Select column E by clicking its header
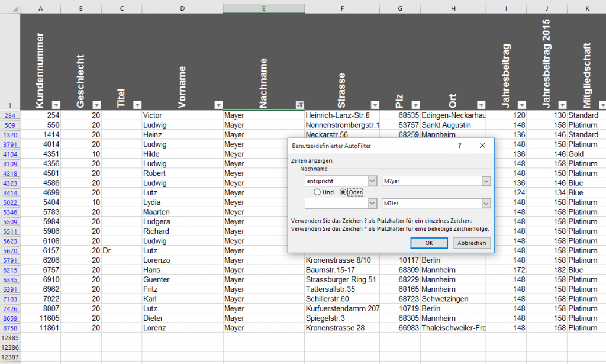 (263, 8)
